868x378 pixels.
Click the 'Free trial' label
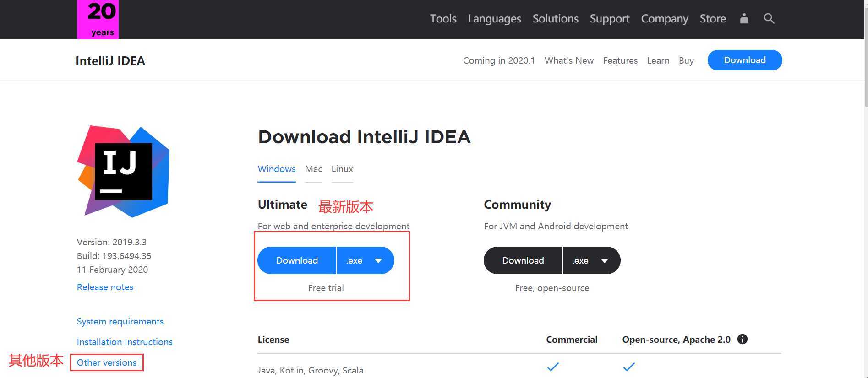(x=326, y=288)
